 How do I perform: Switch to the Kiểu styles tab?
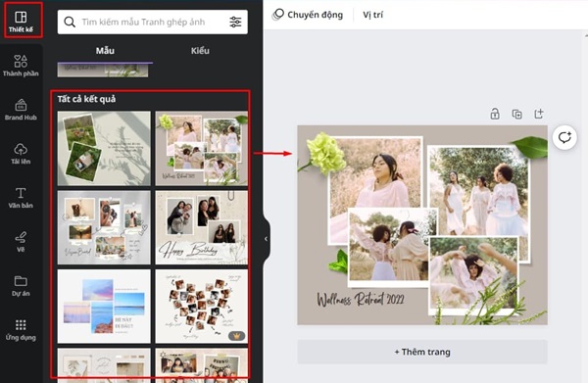[200, 51]
